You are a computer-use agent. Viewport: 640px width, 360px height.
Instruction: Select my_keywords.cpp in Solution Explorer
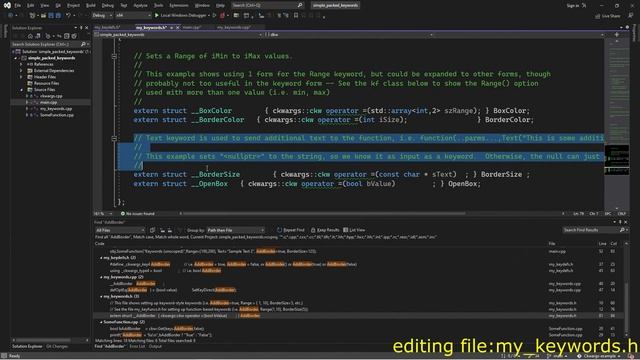pyautogui.click(x=56, y=109)
